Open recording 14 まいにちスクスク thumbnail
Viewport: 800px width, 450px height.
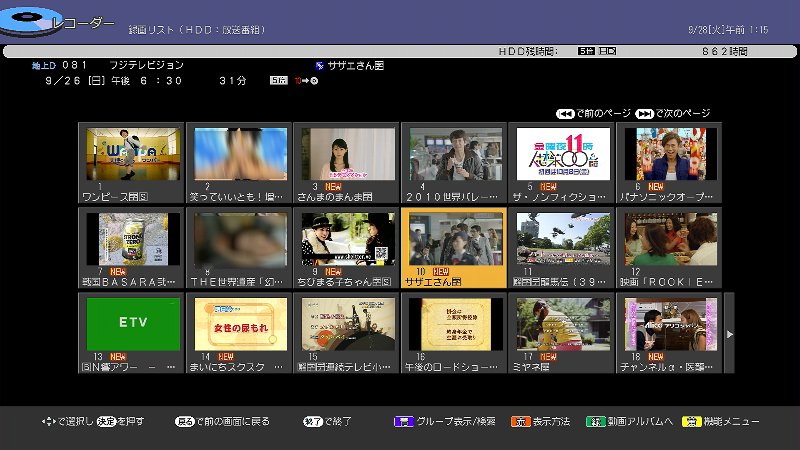coord(240,324)
